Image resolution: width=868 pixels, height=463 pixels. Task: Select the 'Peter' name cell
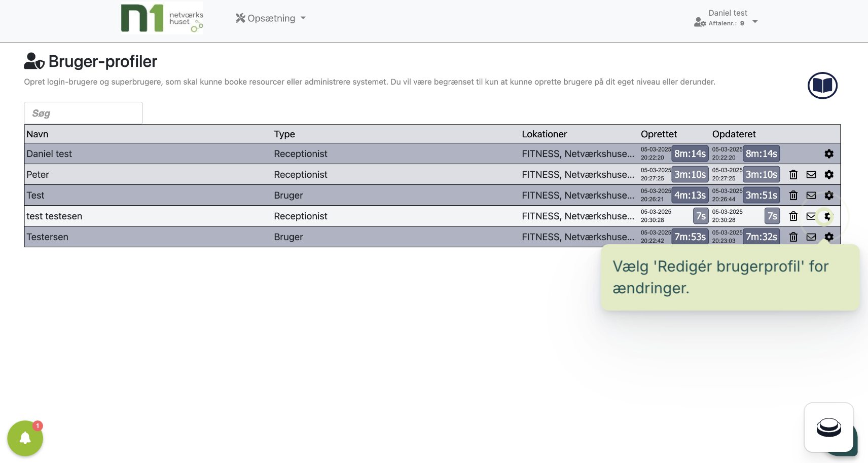[38, 174]
